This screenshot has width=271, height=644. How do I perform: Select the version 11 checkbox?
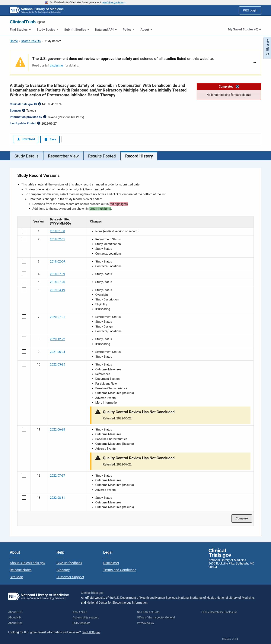pyautogui.click(x=24, y=429)
